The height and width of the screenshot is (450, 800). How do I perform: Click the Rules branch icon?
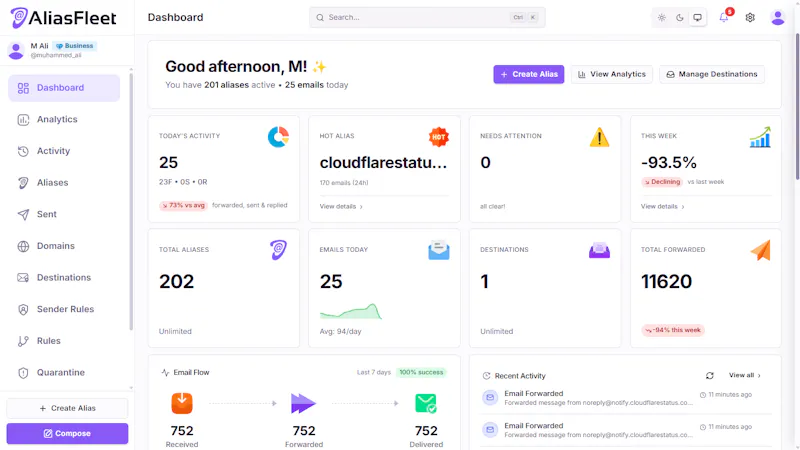tap(23, 341)
